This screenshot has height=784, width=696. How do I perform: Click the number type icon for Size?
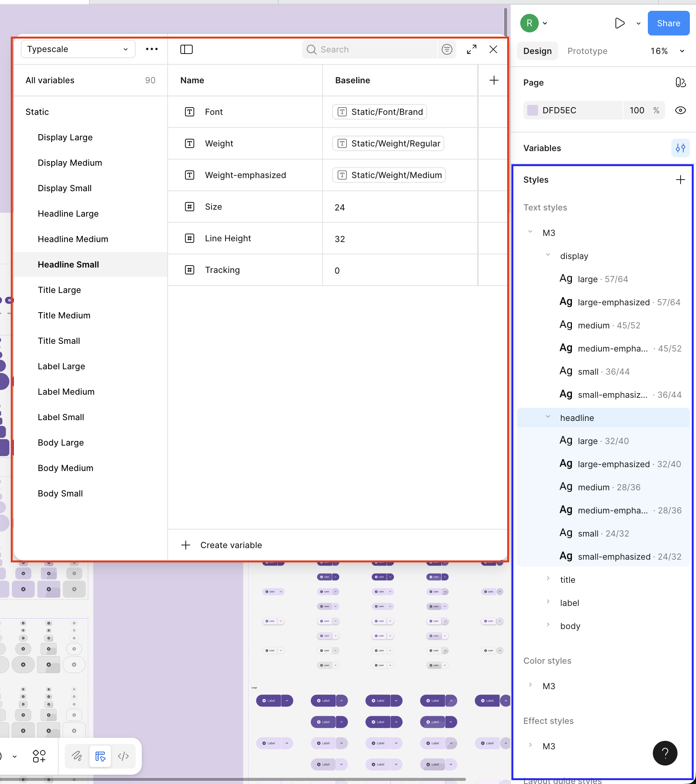[x=190, y=207]
